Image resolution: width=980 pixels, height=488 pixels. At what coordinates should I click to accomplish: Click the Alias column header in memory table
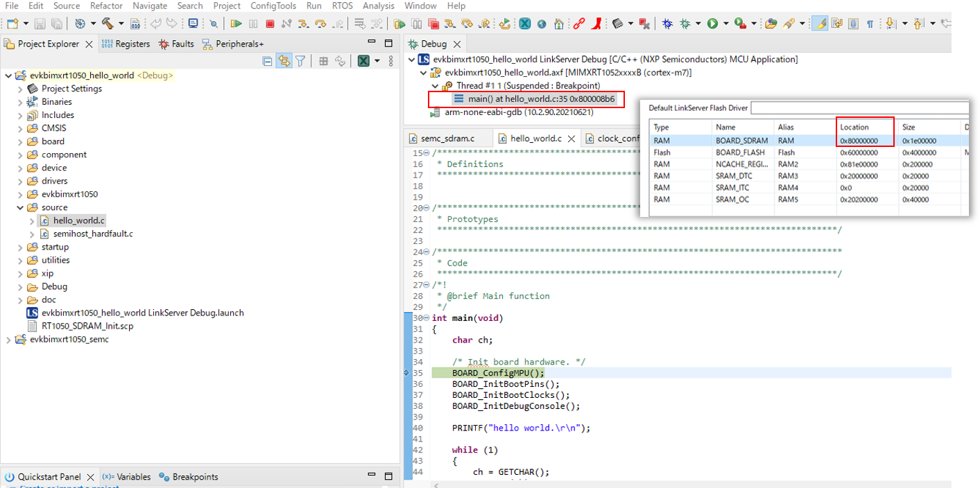pos(786,127)
